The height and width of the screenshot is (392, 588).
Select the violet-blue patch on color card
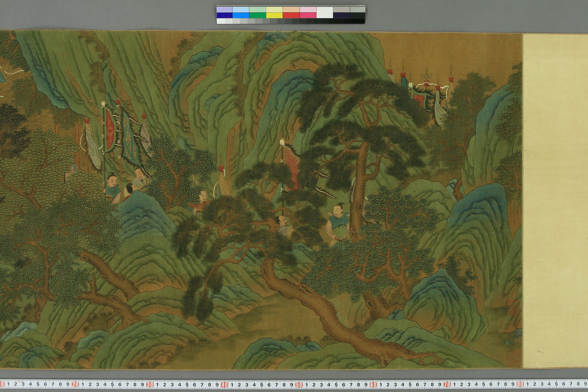pyautogui.click(x=224, y=15)
